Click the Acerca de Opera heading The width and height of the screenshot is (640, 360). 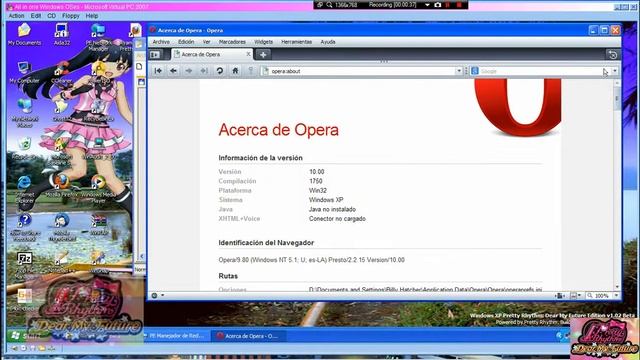(278, 130)
